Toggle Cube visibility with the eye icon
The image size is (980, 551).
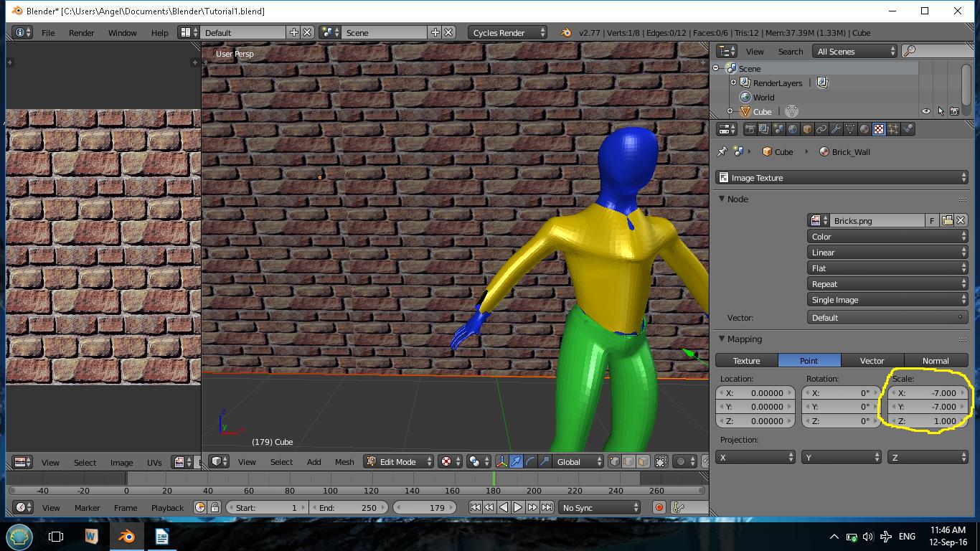926,112
